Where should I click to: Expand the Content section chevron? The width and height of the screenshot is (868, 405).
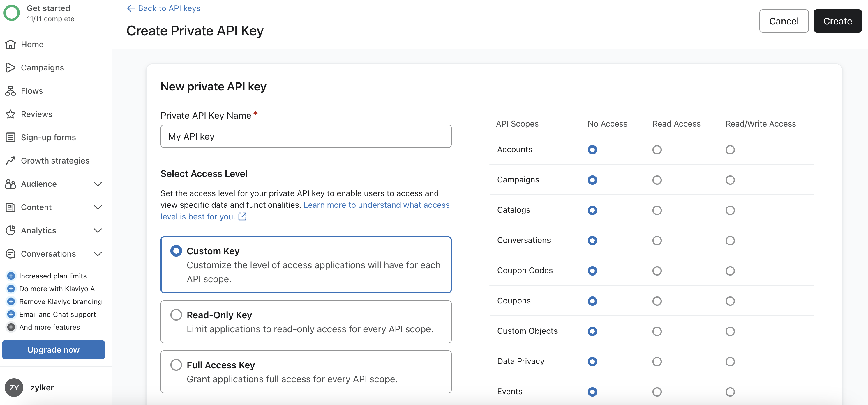(98, 207)
